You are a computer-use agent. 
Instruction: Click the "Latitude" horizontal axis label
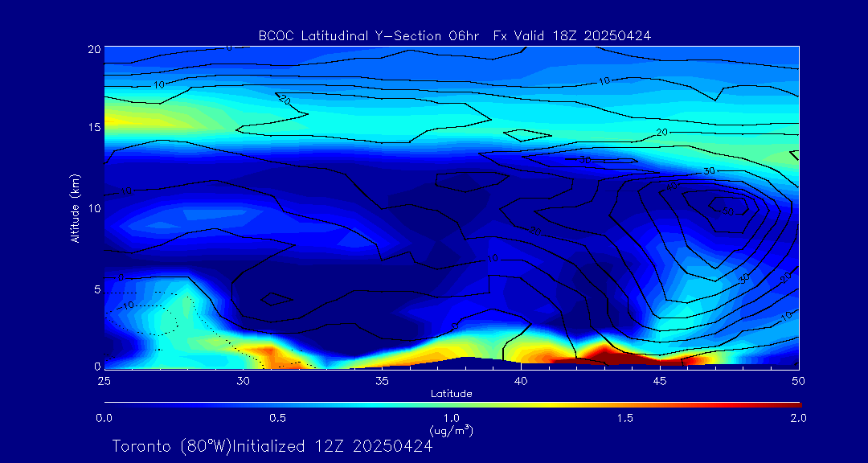(451, 394)
